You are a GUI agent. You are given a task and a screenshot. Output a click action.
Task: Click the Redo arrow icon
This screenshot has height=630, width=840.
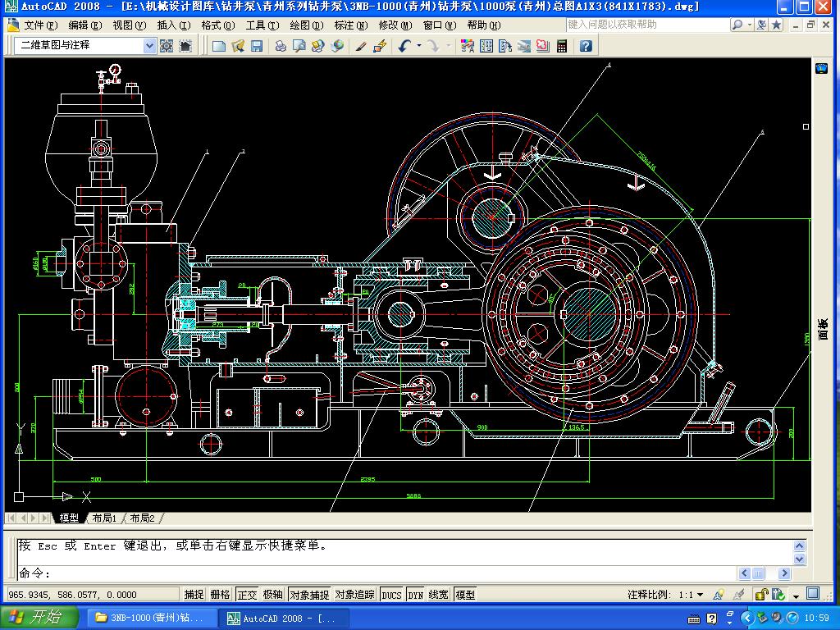click(433, 46)
